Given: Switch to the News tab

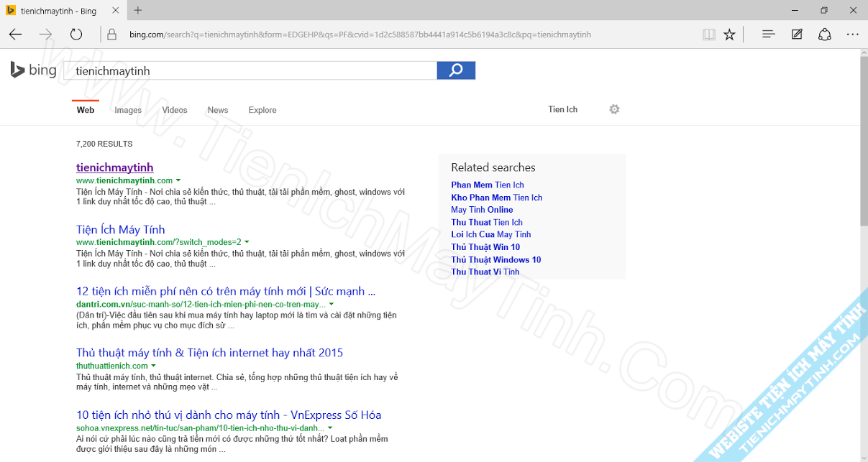Looking at the screenshot, I should pos(218,110).
